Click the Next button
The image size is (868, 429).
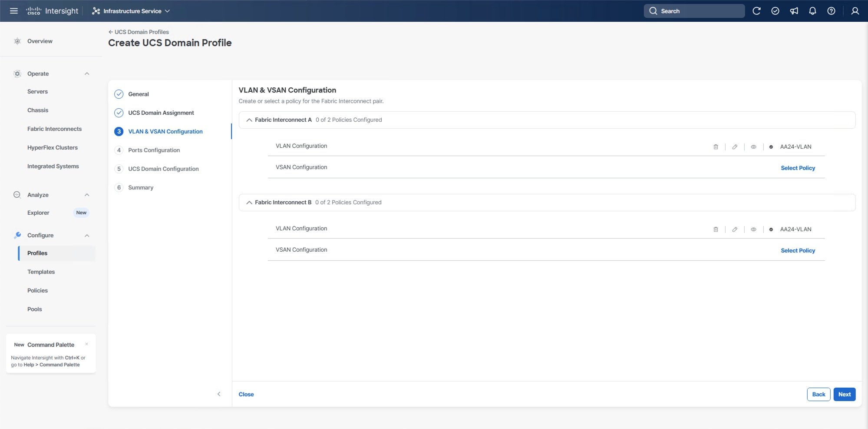pyautogui.click(x=844, y=394)
